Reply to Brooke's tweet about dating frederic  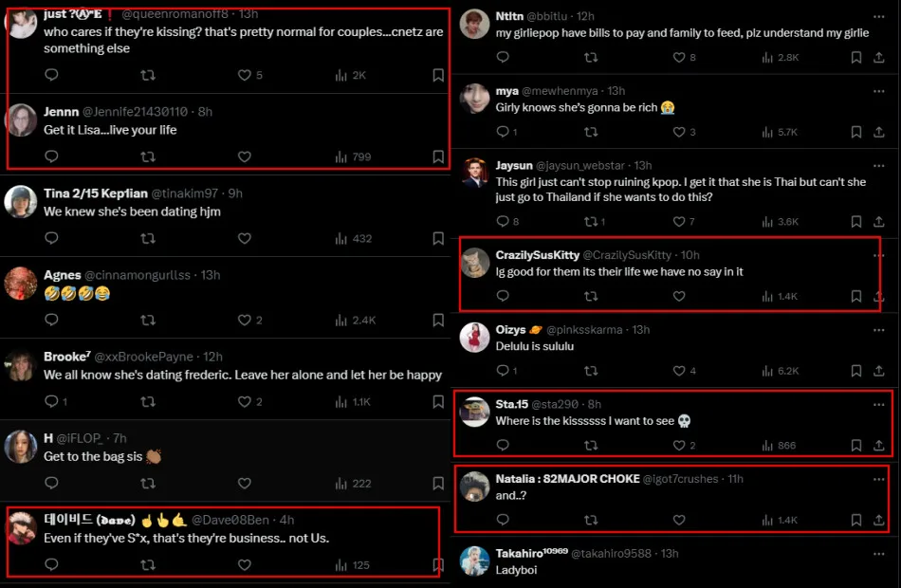(51, 402)
